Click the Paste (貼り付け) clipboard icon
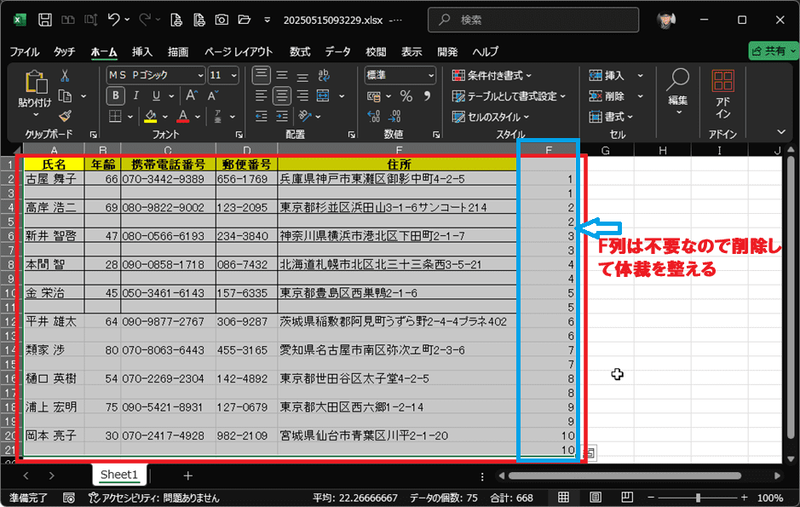Image resolution: width=800 pixels, height=507 pixels. (35, 82)
